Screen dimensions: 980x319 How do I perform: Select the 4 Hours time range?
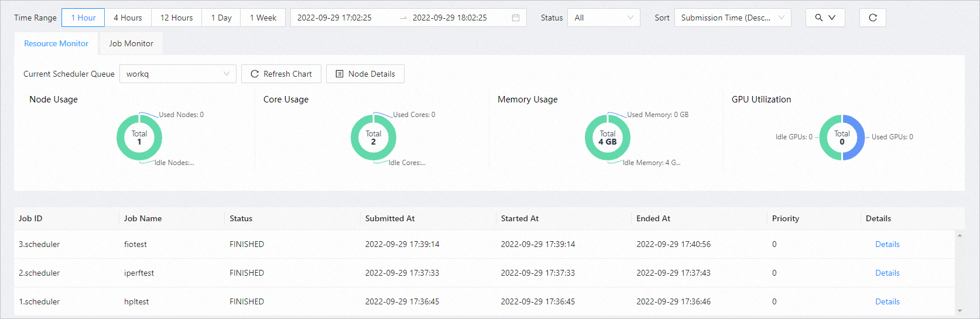point(128,18)
